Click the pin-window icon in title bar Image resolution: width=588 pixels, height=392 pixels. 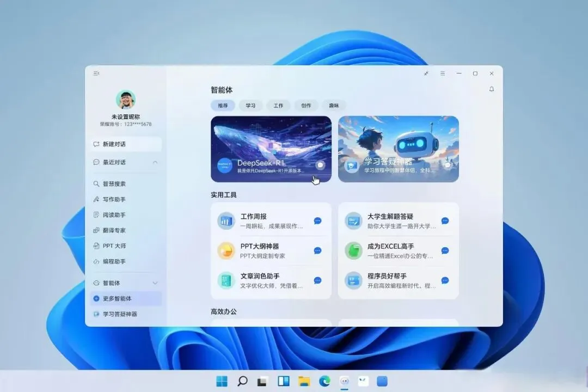(426, 73)
